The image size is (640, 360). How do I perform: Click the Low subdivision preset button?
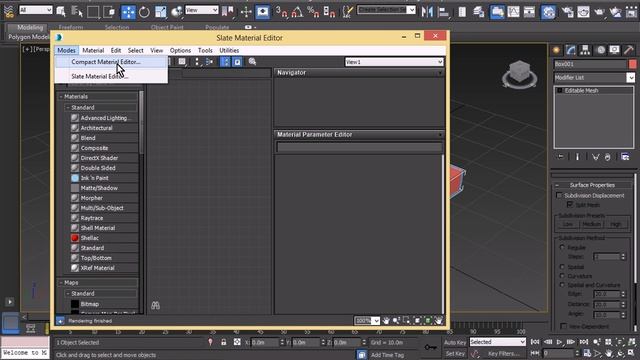(568, 224)
